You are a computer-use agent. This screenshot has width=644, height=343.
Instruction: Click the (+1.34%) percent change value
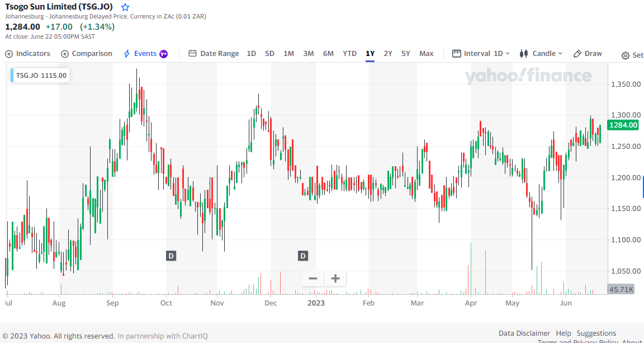pos(97,27)
